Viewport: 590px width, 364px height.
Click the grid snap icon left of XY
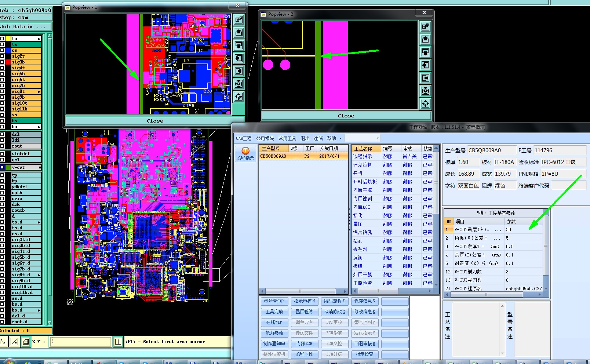[26, 342]
